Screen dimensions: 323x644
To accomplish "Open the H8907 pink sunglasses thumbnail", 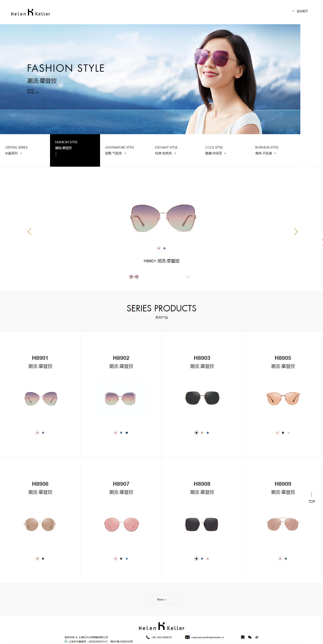I will point(121,524).
